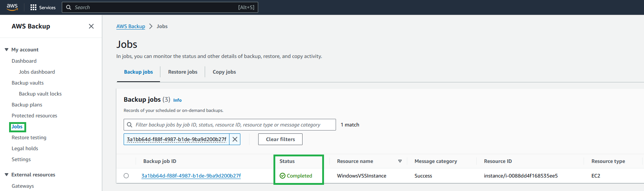Open Backup vault locks in the sidebar
The image size is (644, 191).
(x=40, y=94)
